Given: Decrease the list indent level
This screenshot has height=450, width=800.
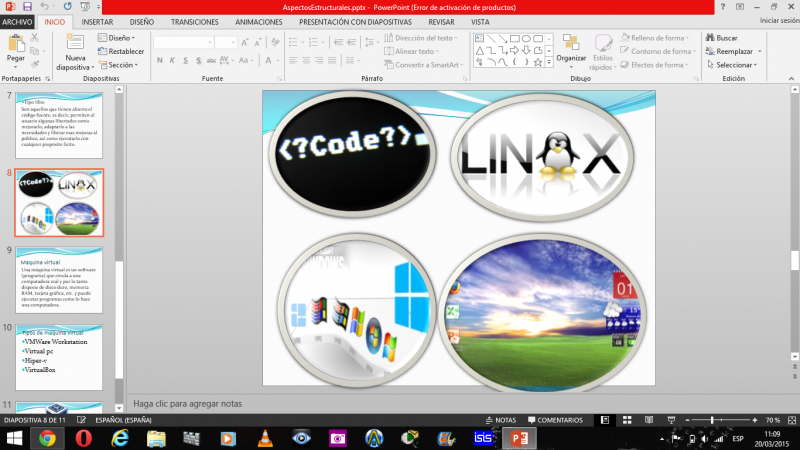Looking at the screenshot, I should click(x=338, y=42).
